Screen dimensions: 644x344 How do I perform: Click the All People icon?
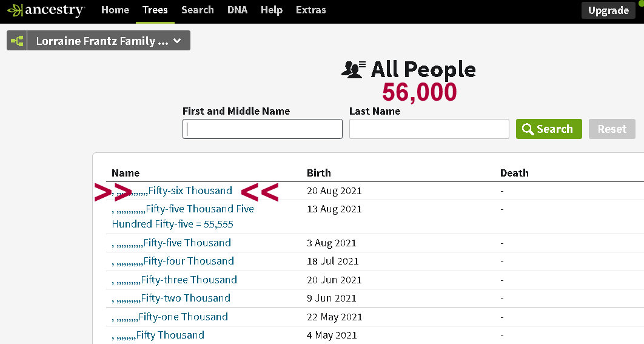point(354,70)
